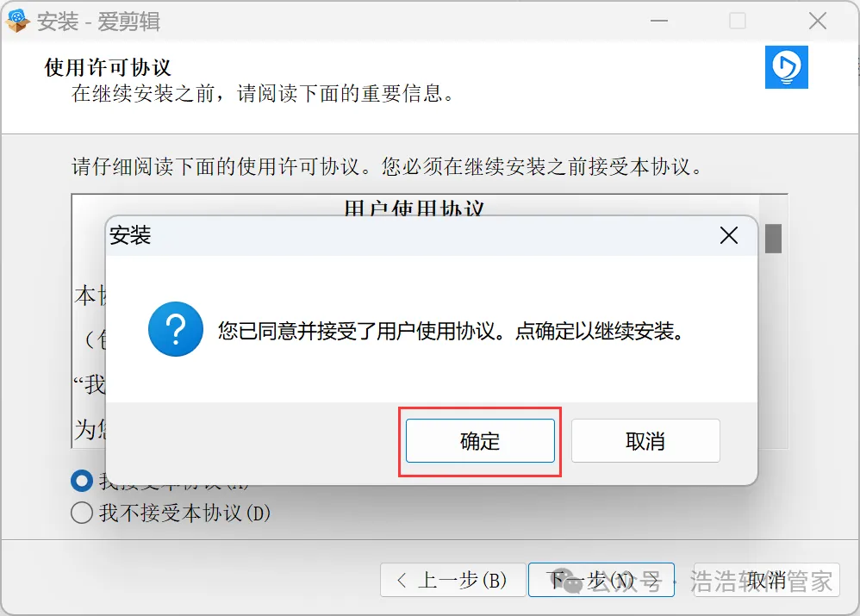Click the license agreement scrollbar thumb
The width and height of the screenshot is (860, 616).
[x=773, y=239]
